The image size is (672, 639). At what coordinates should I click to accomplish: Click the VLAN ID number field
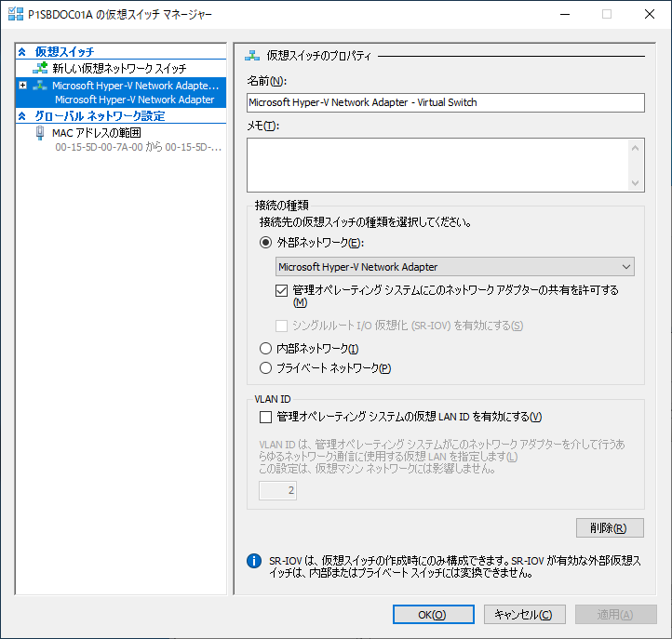point(277,490)
